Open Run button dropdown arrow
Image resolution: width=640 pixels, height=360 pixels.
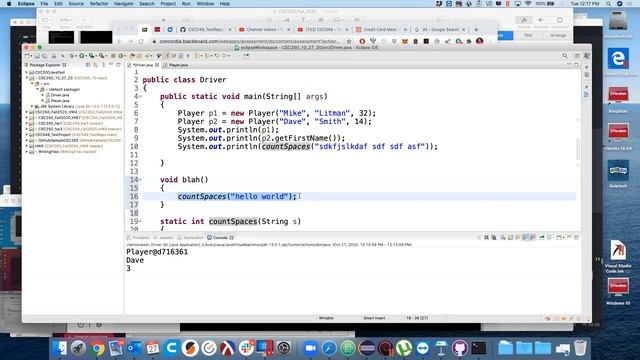click(x=86, y=56)
